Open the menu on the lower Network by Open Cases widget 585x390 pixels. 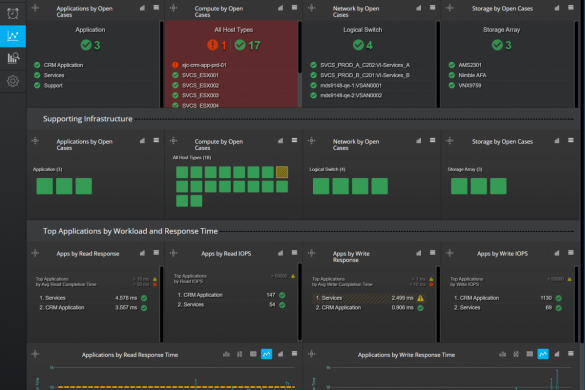432,141
